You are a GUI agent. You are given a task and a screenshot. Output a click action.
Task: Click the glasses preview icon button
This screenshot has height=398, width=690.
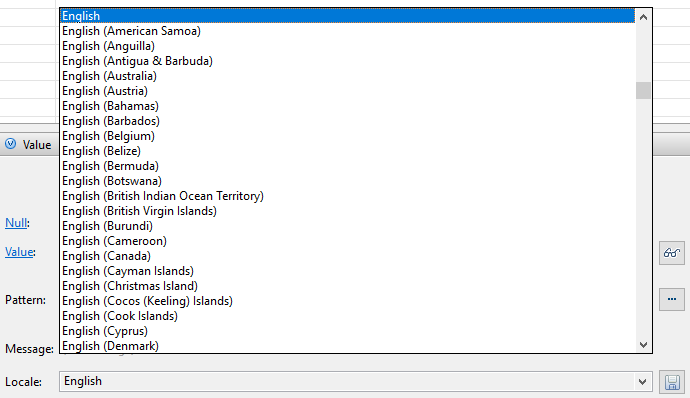point(672,253)
